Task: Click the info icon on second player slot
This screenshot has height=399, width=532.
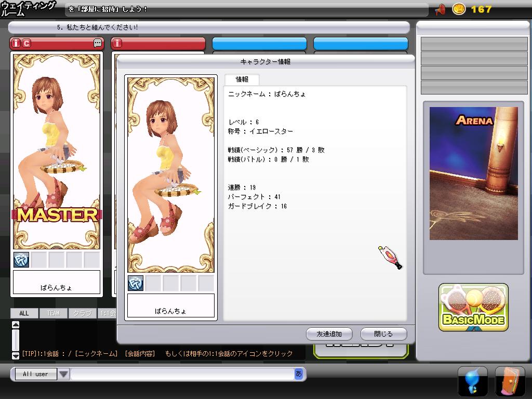Action: pyautogui.click(x=118, y=44)
